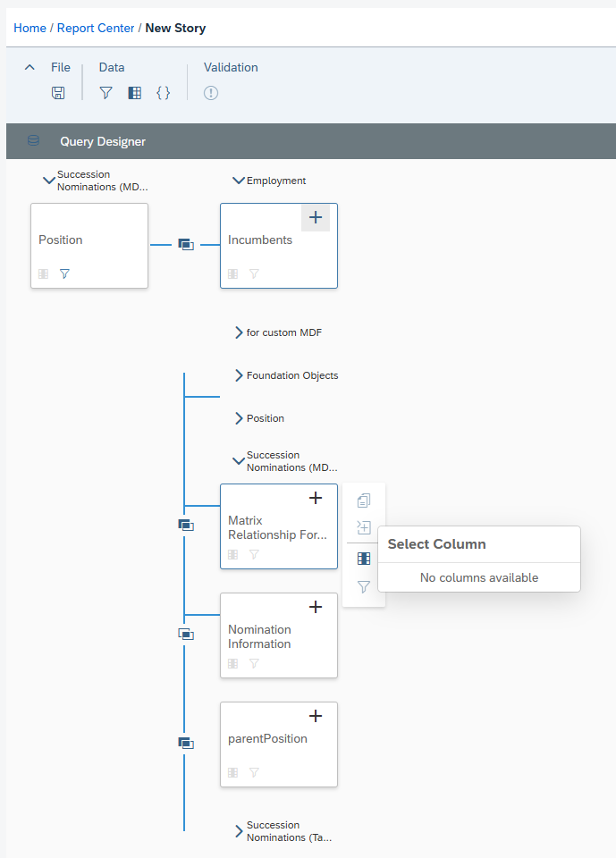
Task: Click the Query Designer header title
Action: 103,141
